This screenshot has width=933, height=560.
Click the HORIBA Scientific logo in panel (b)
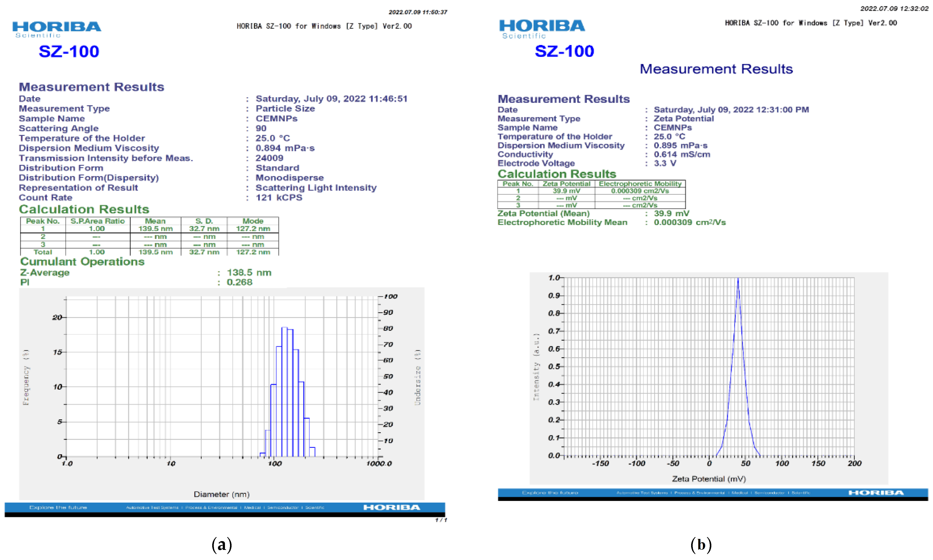pyautogui.click(x=542, y=29)
